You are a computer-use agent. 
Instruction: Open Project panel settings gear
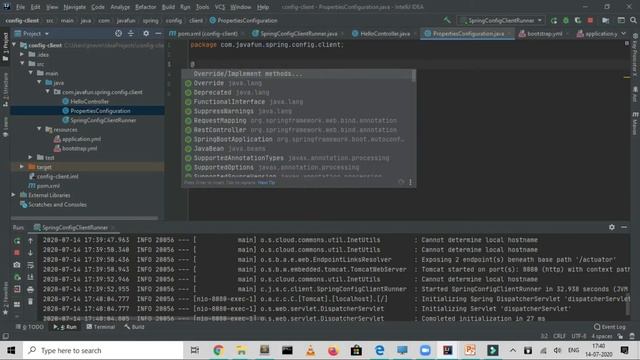point(146,33)
